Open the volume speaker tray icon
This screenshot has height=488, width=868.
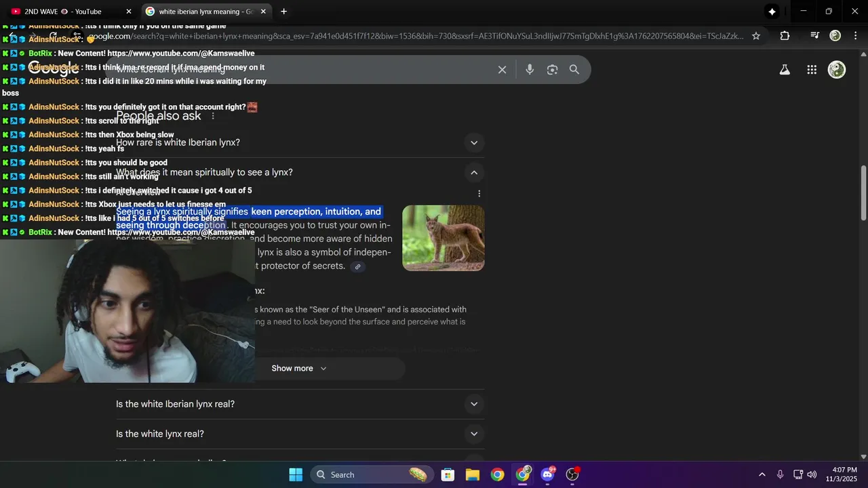point(812,474)
